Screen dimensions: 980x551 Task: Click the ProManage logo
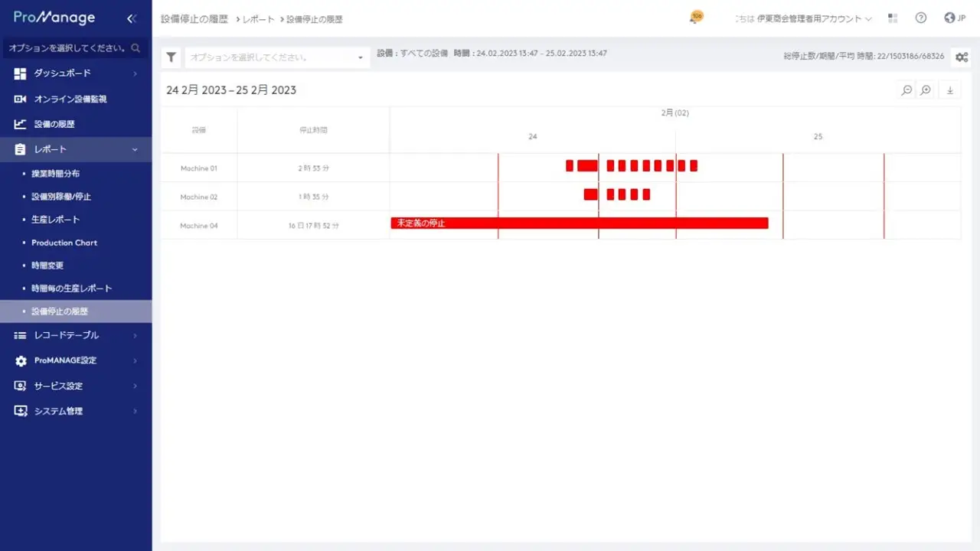pyautogui.click(x=54, y=18)
